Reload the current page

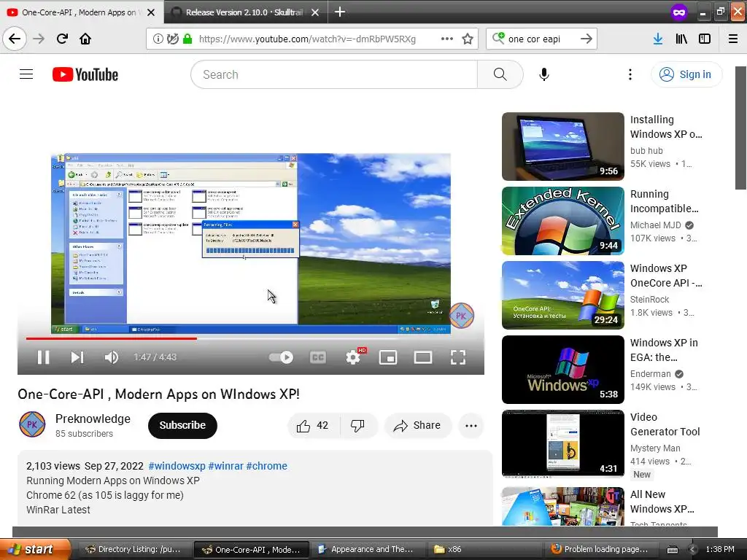click(x=62, y=39)
